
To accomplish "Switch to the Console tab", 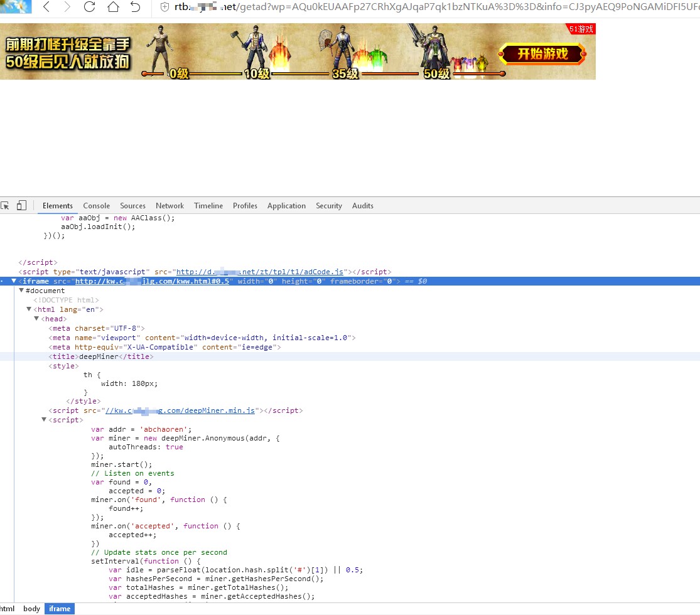I will [97, 206].
